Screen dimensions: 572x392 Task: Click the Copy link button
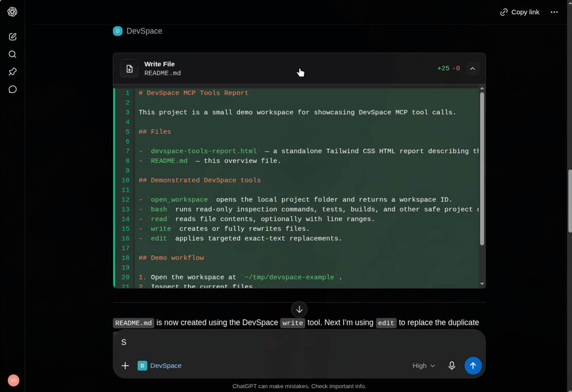pyautogui.click(x=519, y=12)
